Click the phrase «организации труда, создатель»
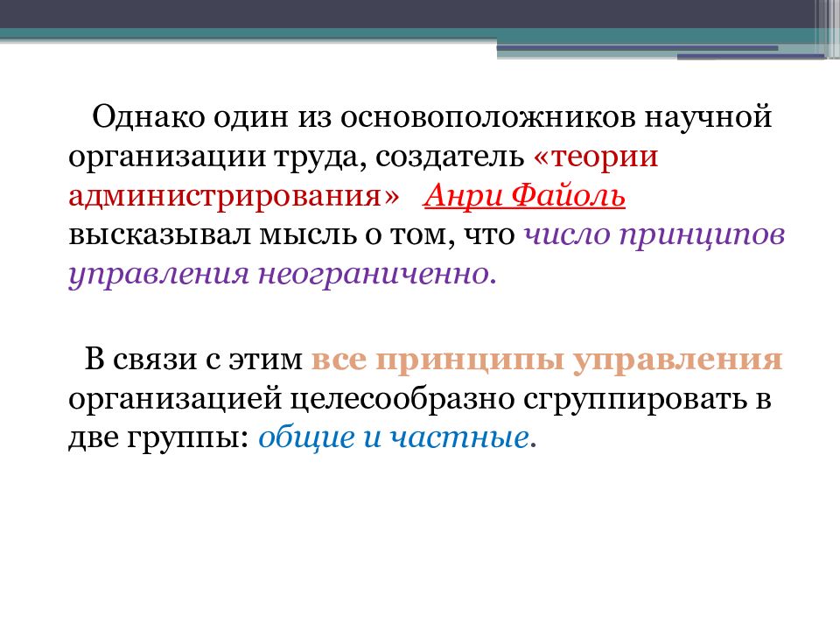Viewport: 840px width, 630px height. point(297,157)
